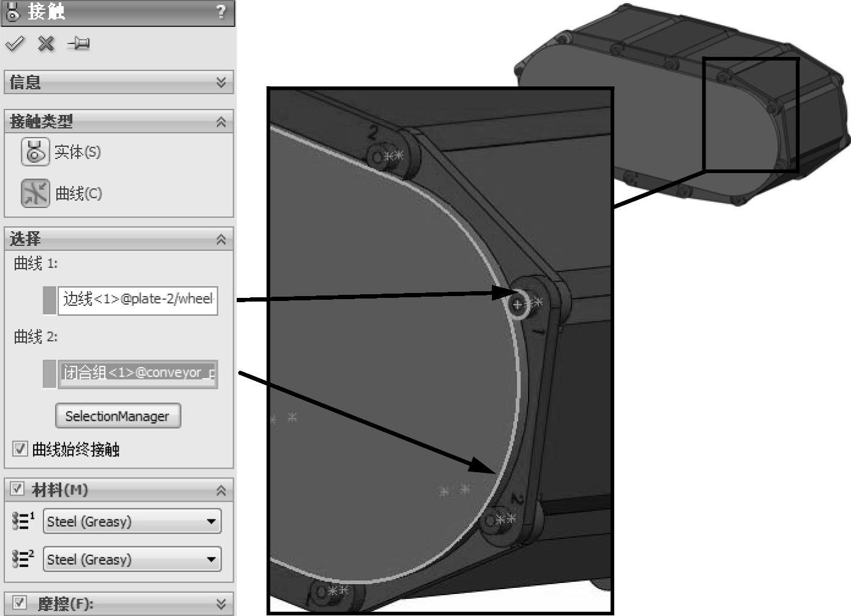
Task: Click the material 1 list icon
Action: point(23,521)
